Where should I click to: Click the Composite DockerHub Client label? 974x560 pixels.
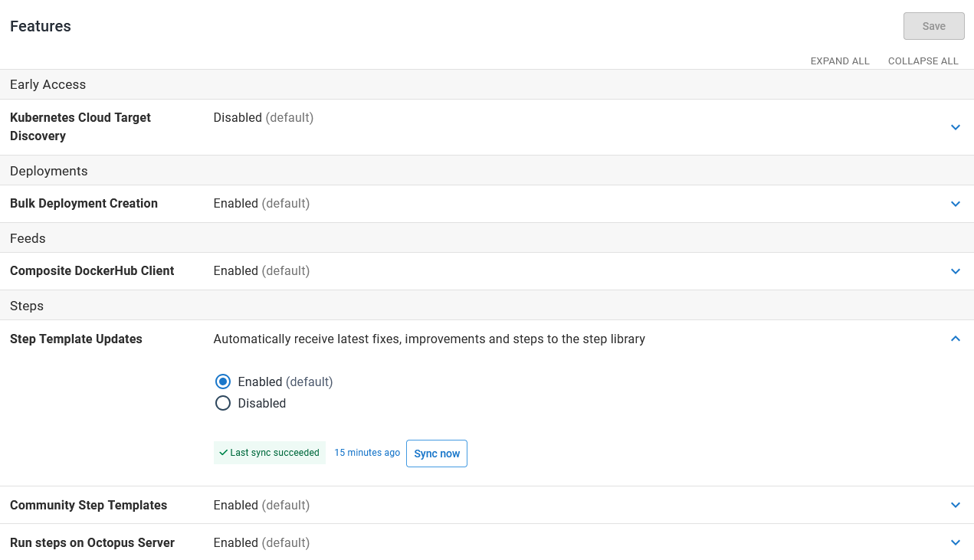pos(92,271)
